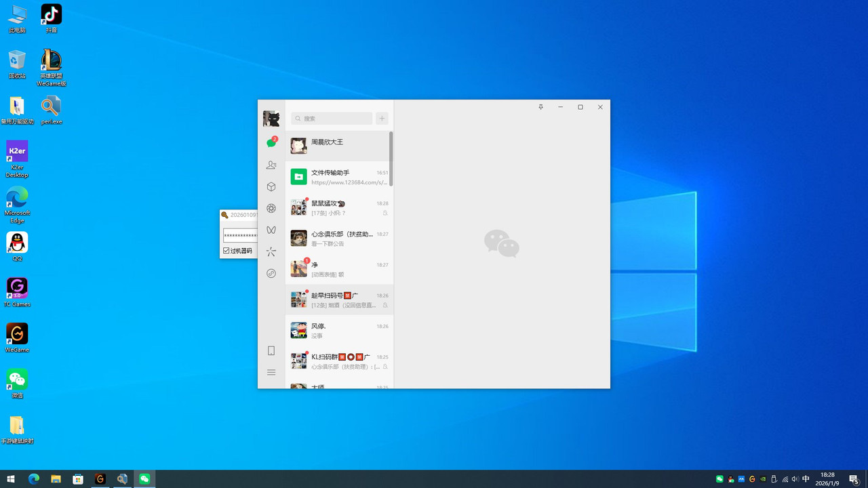
Task: Click the password field in the small window
Action: point(241,235)
